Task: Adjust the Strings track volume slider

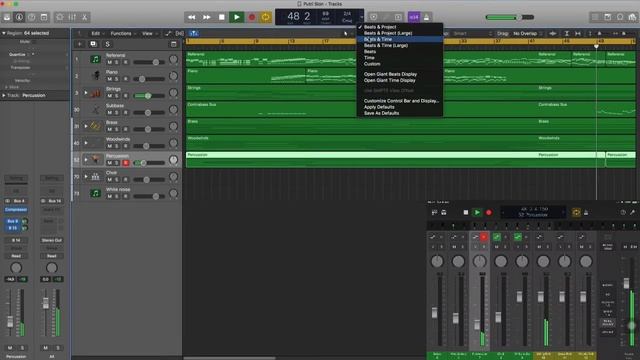Action: pyautogui.click(x=149, y=96)
